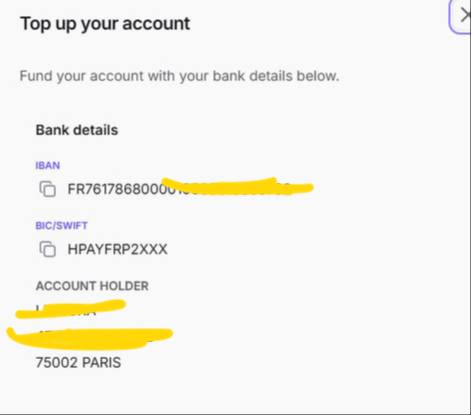Viewport: 471px width, 415px height.
Task: Click the Top up your account title
Action: coord(105,24)
